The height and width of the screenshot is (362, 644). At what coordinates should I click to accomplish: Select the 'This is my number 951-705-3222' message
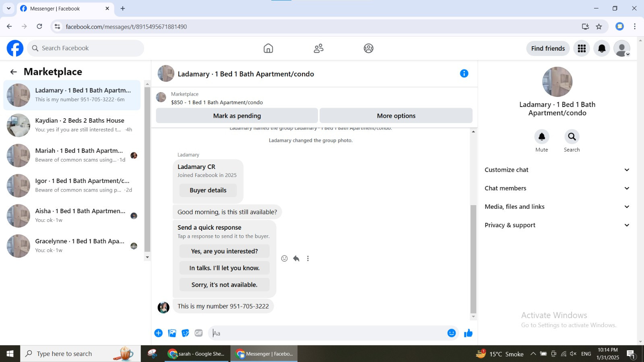tap(223, 306)
